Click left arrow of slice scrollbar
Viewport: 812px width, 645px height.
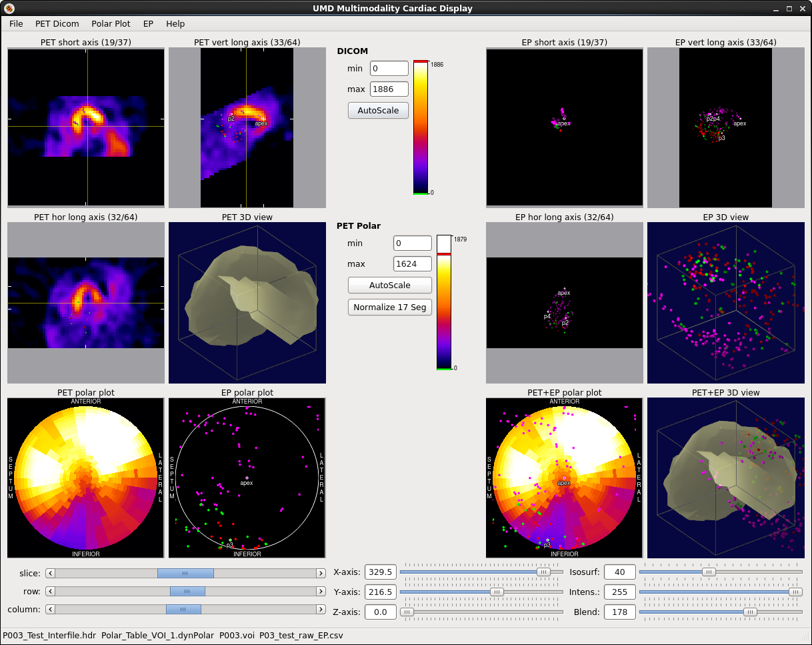pyautogui.click(x=50, y=573)
